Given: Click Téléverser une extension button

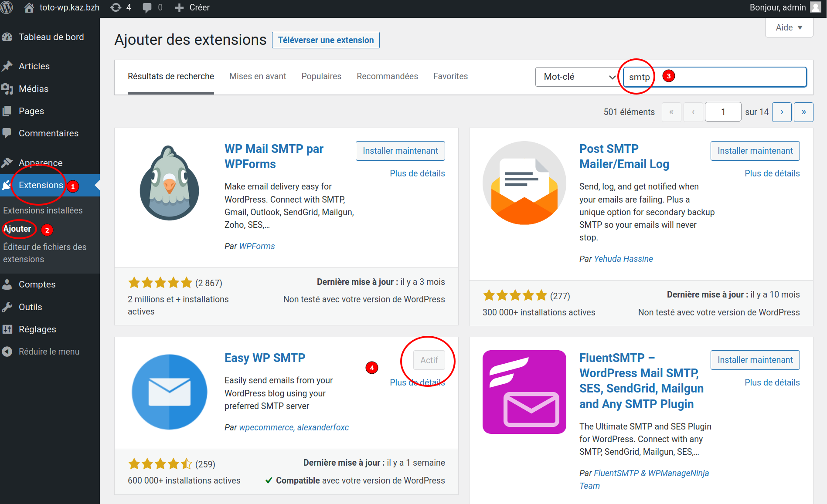Looking at the screenshot, I should point(326,40).
